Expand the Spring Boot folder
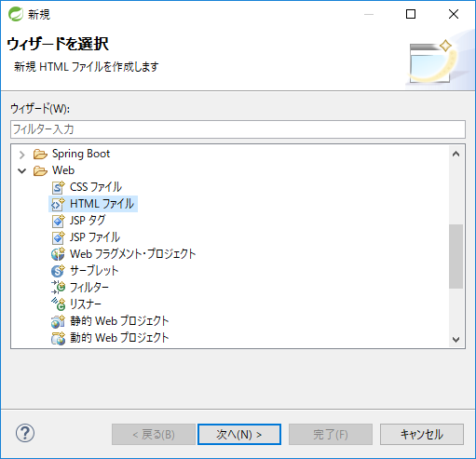 22,155
